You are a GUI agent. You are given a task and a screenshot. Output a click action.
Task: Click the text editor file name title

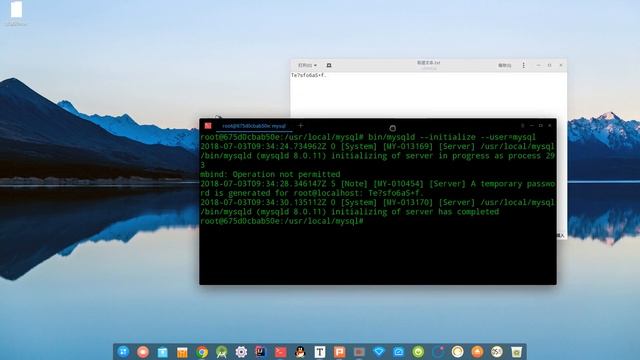(429, 63)
